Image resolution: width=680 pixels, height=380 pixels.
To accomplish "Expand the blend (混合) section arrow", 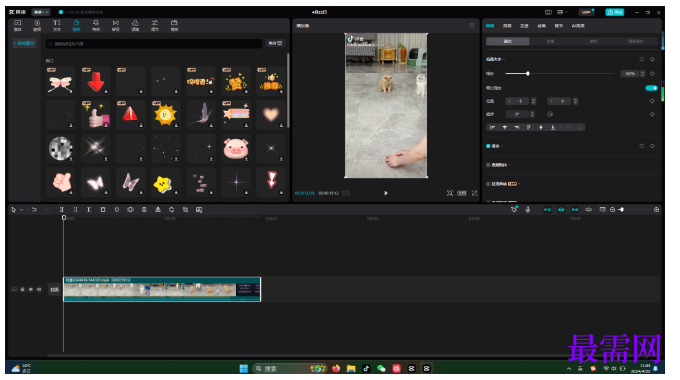I will 502,146.
